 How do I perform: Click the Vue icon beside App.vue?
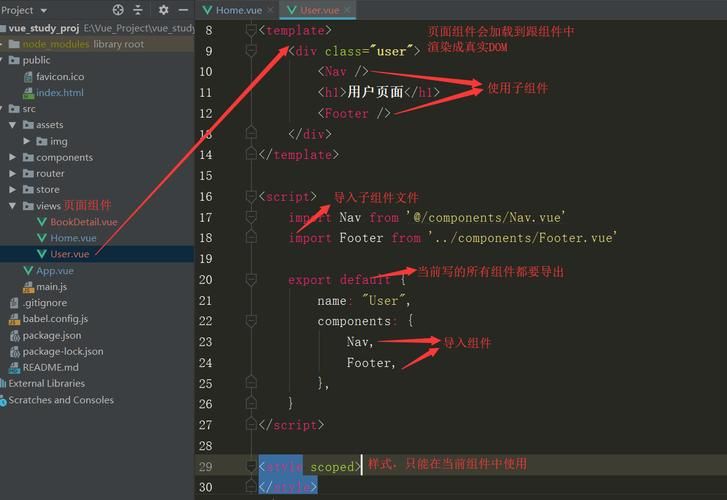pos(28,270)
